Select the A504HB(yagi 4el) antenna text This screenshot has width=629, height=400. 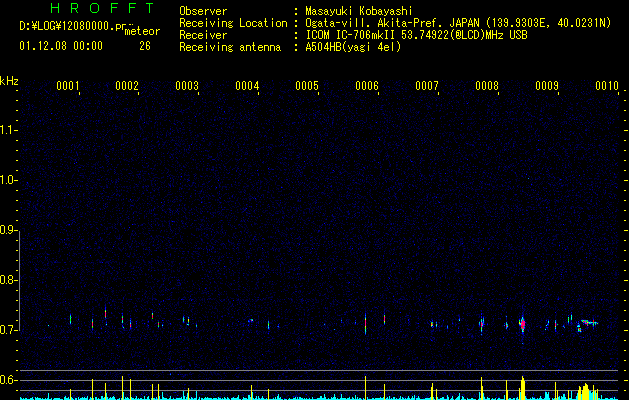click(353, 47)
